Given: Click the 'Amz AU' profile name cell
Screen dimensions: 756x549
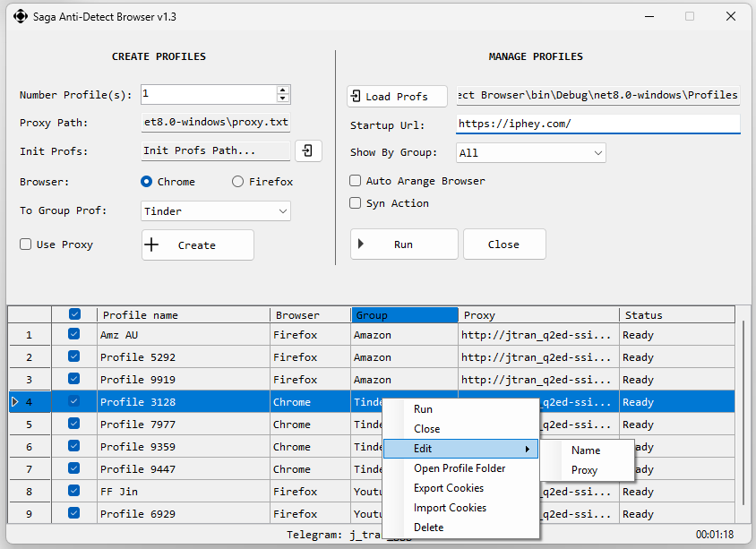Looking at the screenshot, I should [x=184, y=335].
